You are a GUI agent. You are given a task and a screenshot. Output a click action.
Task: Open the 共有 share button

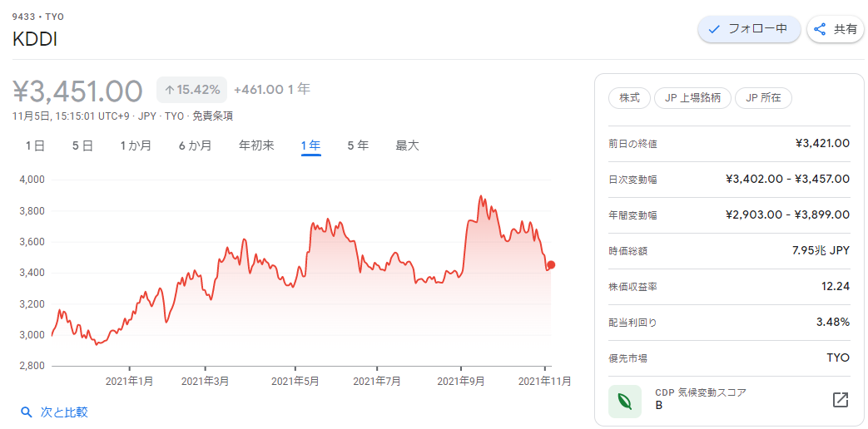point(836,29)
